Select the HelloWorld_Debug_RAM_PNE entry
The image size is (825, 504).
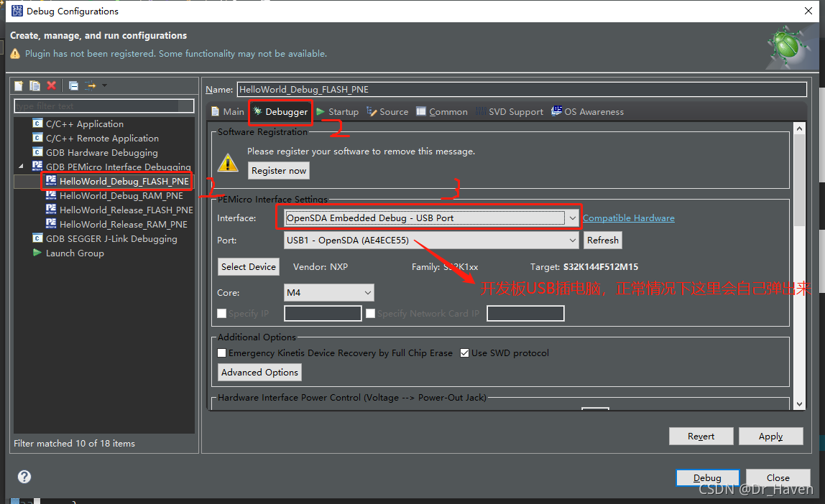[121, 195]
